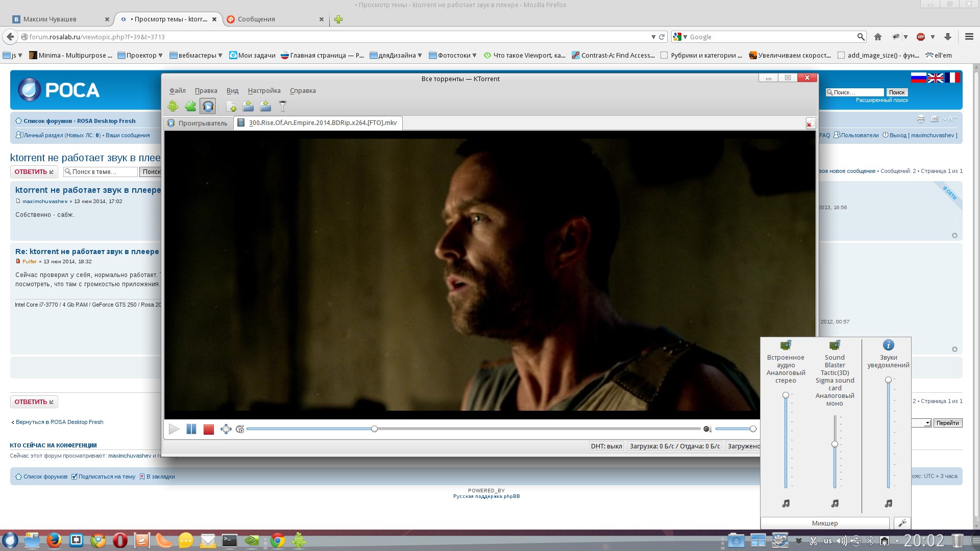The height and width of the screenshot is (551, 980).
Task: Click the speaker volume icon in system tray
Action: [842, 541]
